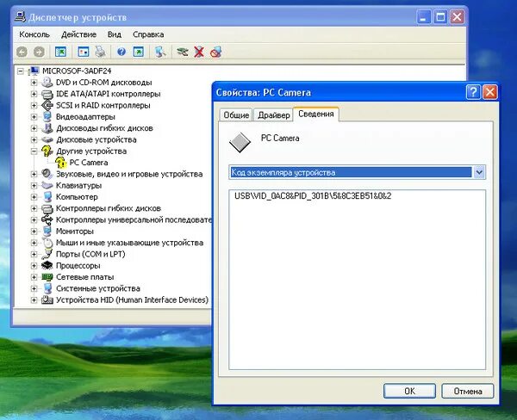Click the Сетевые платы network card icon
Viewport: 517px width, 420px height.
coord(47,277)
